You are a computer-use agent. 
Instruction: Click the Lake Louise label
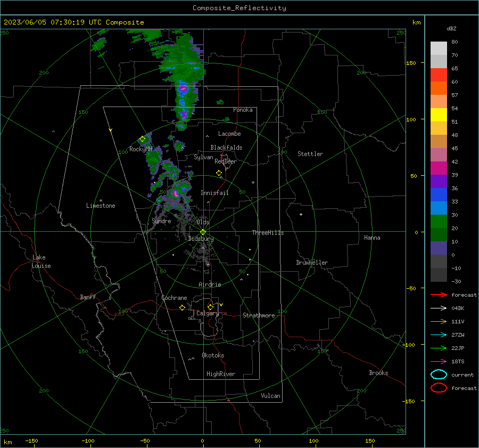pyautogui.click(x=41, y=262)
